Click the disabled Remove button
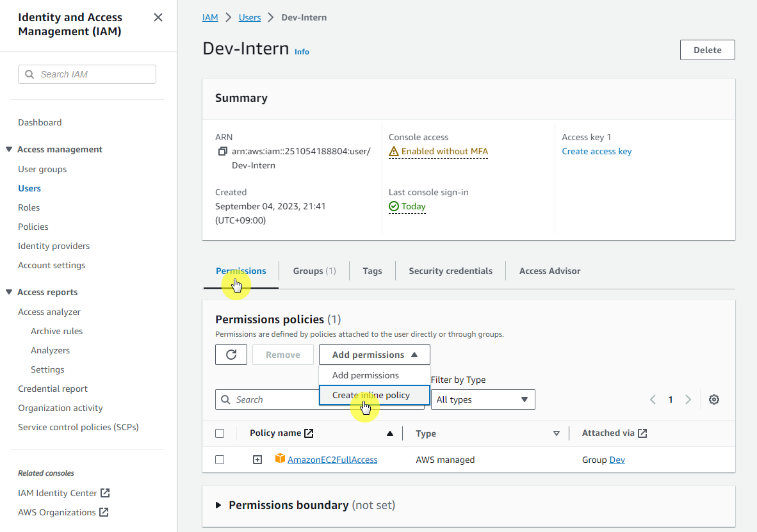The width and height of the screenshot is (757, 532). 283,355
